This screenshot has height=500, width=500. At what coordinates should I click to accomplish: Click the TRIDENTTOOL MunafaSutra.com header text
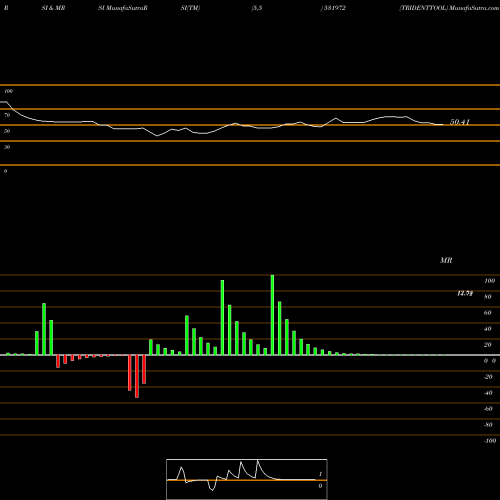449,8
